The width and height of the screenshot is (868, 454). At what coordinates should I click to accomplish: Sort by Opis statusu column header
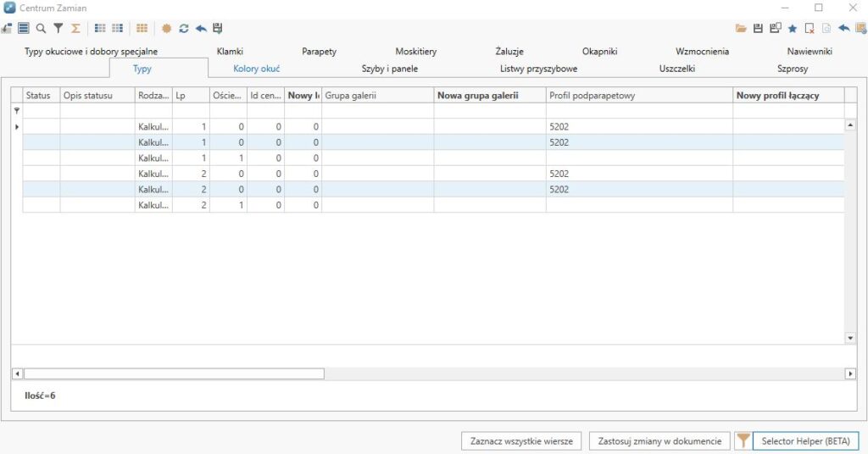tap(97, 95)
